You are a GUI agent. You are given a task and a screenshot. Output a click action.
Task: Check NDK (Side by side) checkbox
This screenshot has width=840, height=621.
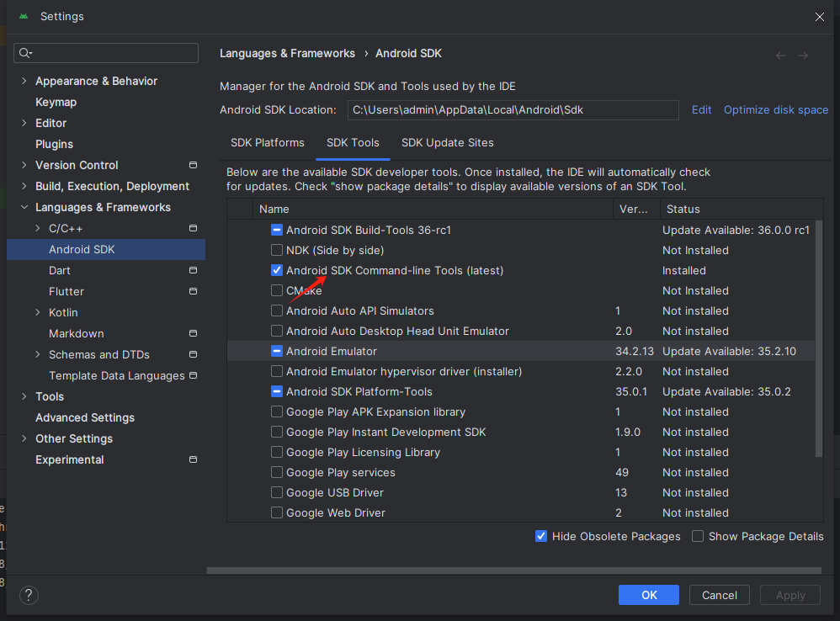276,250
